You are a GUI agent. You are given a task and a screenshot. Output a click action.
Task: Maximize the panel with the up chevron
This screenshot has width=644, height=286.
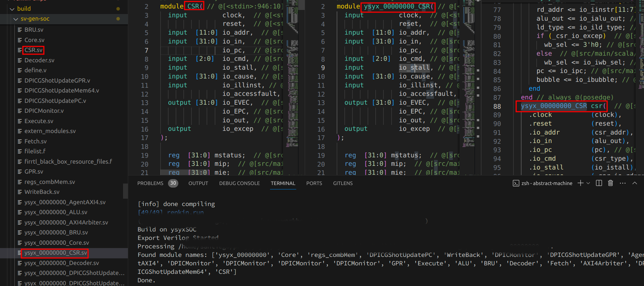(635, 183)
